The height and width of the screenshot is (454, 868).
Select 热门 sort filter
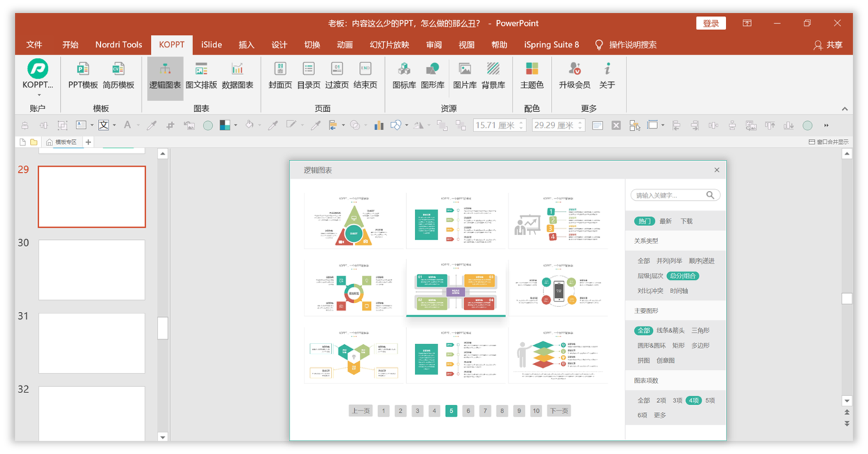pyautogui.click(x=645, y=221)
